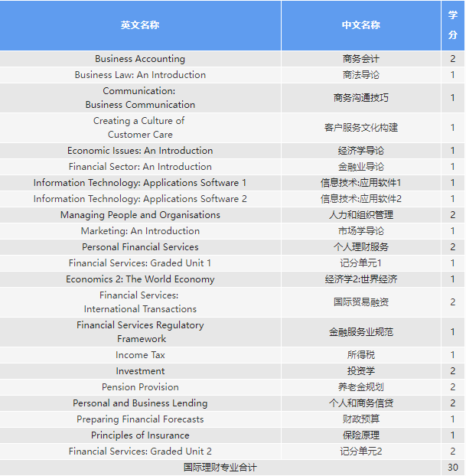Click Principles of Insurance
466x476 pixels.
click(140, 435)
